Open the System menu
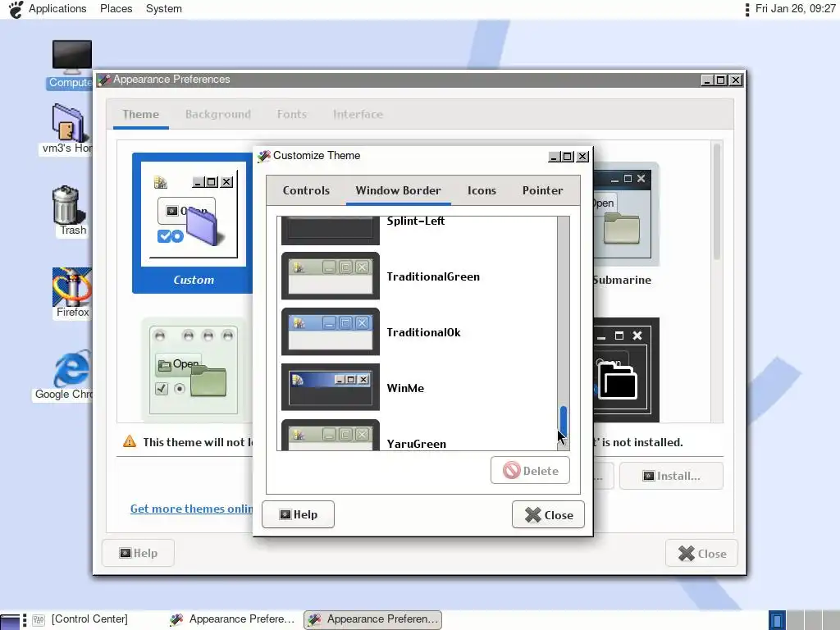840x630 pixels. pos(164,9)
